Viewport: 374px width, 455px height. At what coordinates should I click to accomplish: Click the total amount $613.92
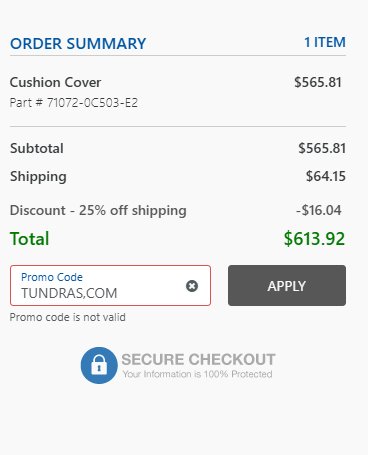[x=314, y=239]
